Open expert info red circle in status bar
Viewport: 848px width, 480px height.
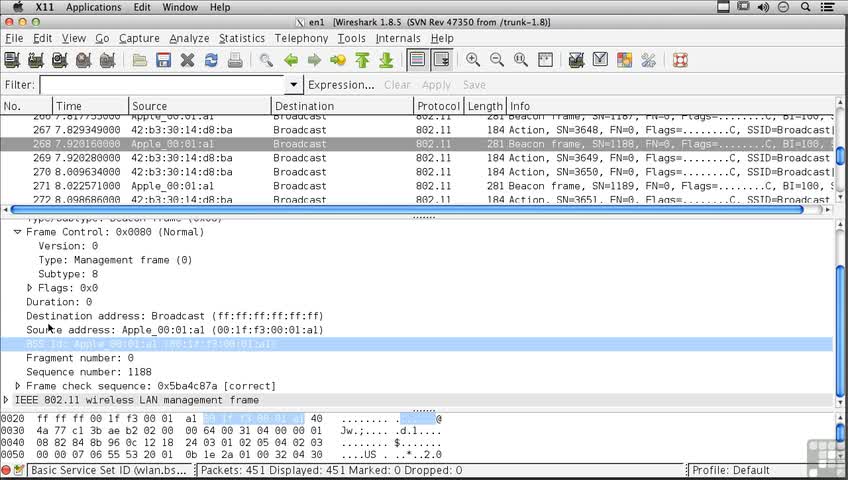pyautogui.click(x=6, y=470)
